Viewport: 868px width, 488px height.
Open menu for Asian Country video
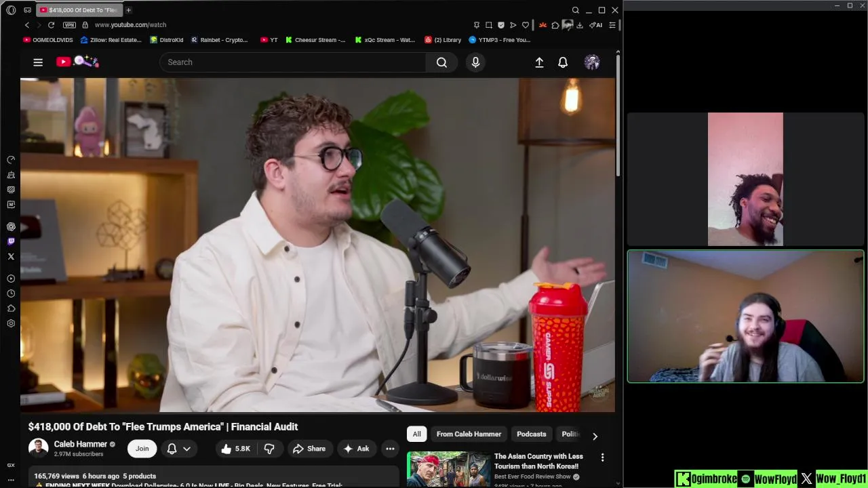tap(602, 458)
